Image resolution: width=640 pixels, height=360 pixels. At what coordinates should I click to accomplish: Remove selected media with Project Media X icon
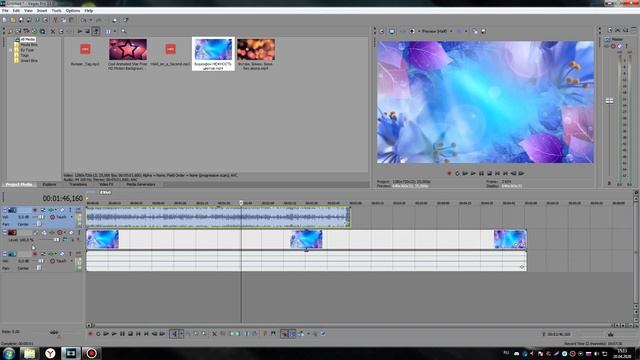coord(53,31)
